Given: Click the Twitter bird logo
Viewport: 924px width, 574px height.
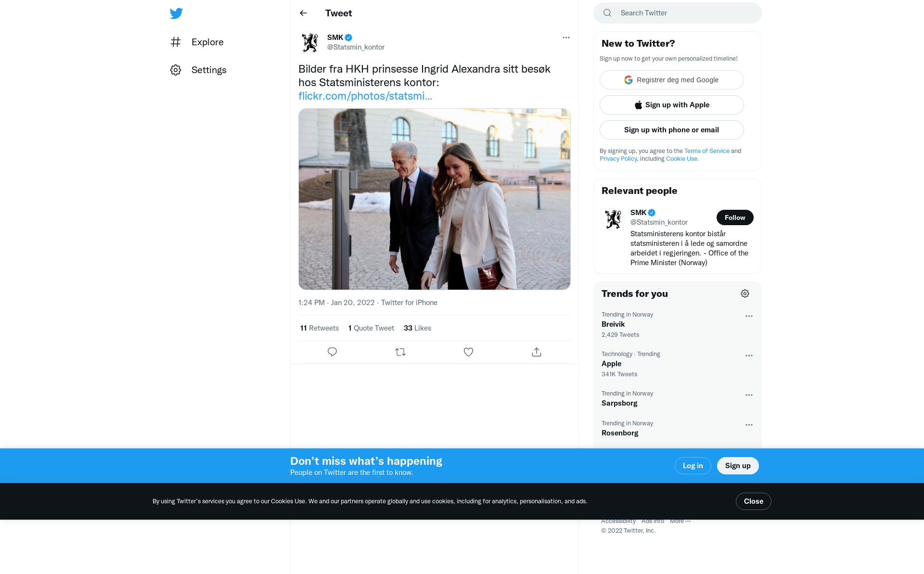Looking at the screenshot, I should (x=176, y=13).
